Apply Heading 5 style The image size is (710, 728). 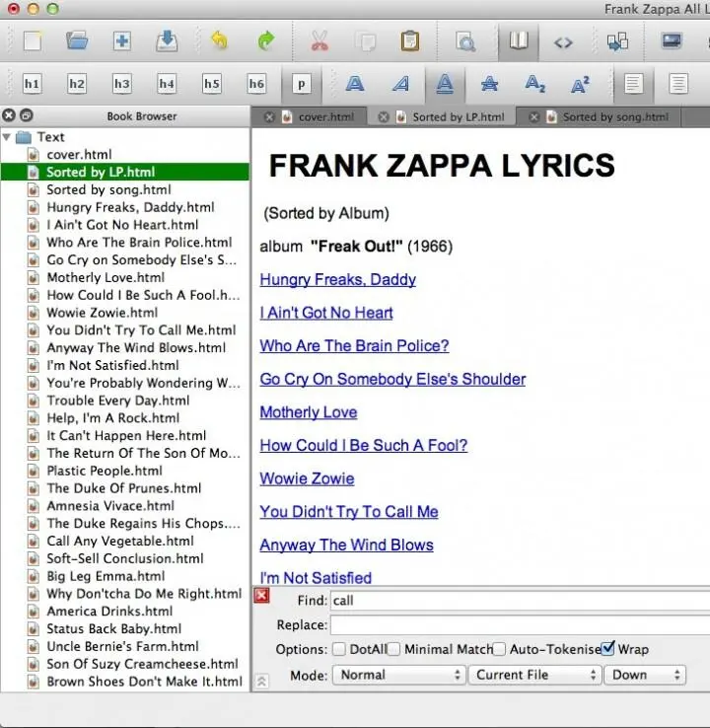[x=212, y=84]
